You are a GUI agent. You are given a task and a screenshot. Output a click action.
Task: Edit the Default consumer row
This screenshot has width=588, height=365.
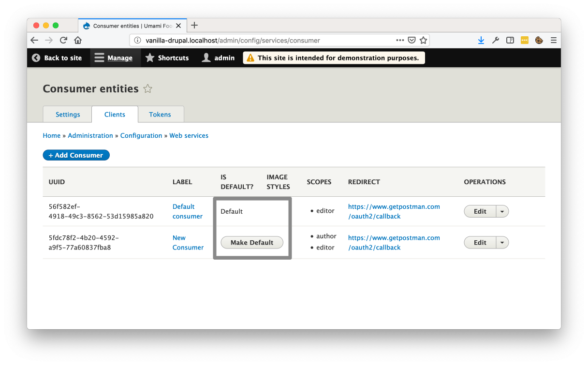point(480,211)
